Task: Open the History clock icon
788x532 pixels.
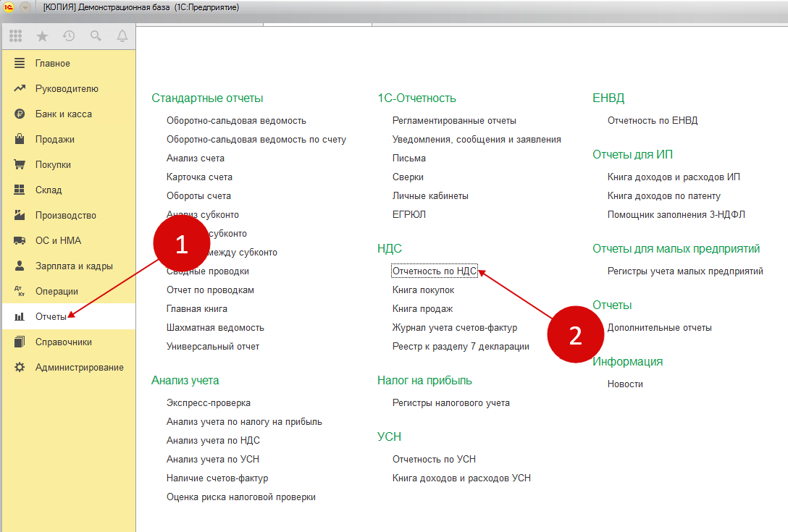Action: tap(69, 35)
